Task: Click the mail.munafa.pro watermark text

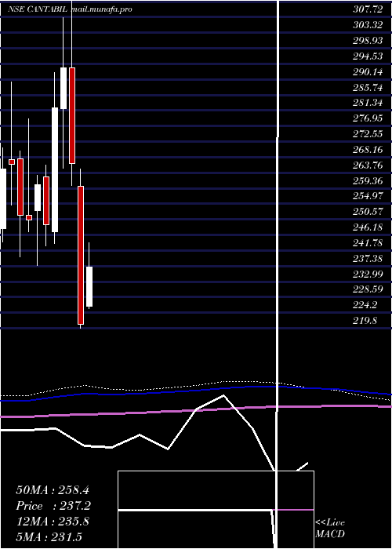Action: [x=101, y=9]
